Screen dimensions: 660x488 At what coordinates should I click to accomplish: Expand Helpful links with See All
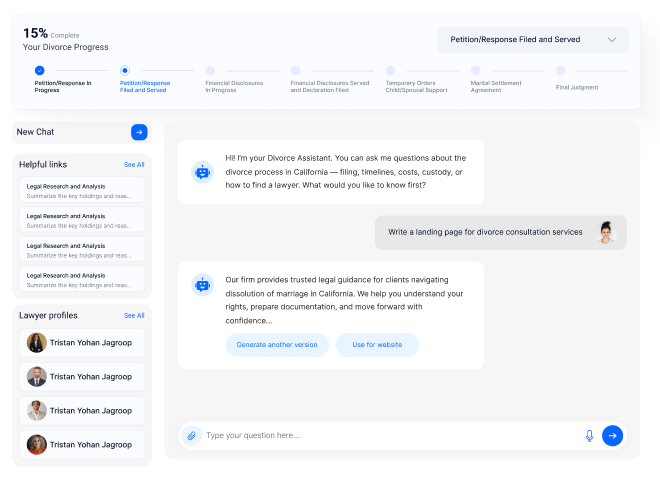click(x=134, y=164)
